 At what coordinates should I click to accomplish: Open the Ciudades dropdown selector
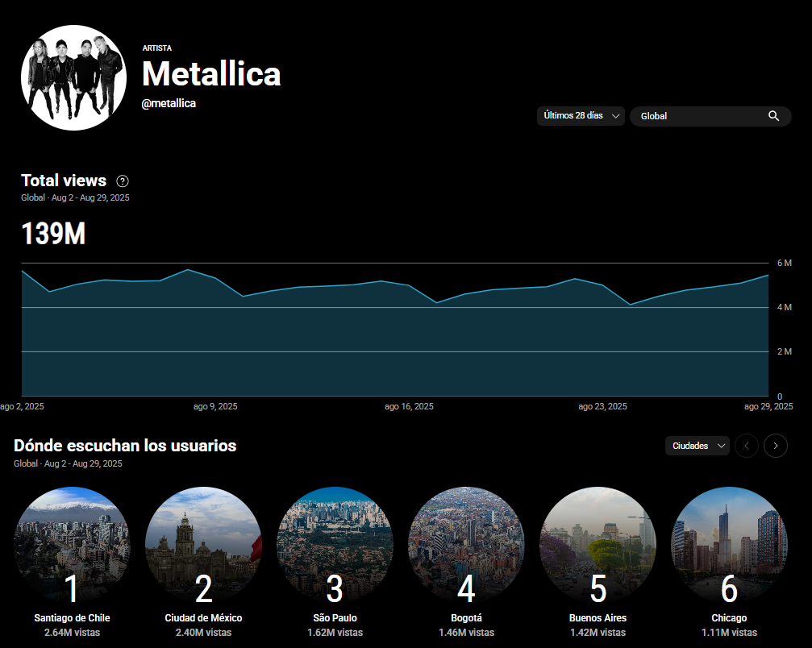point(697,446)
